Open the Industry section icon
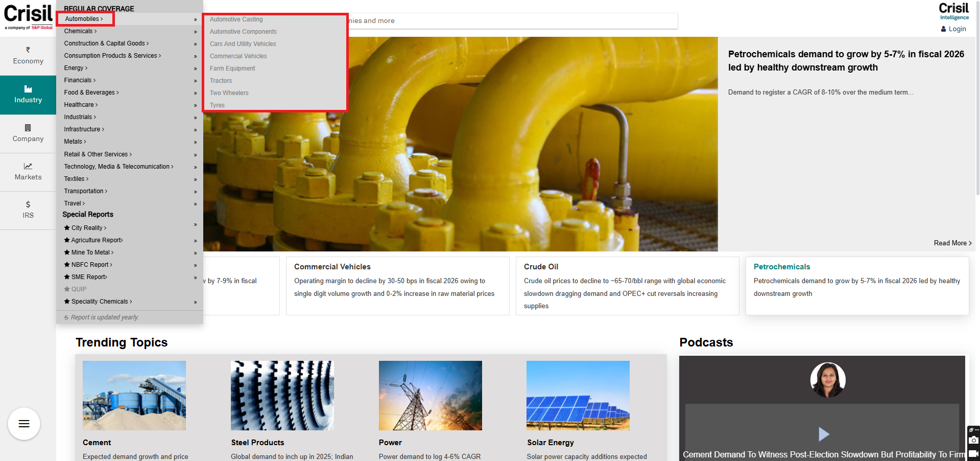This screenshot has height=461, width=980. pyautogui.click(x=28, y=89)
